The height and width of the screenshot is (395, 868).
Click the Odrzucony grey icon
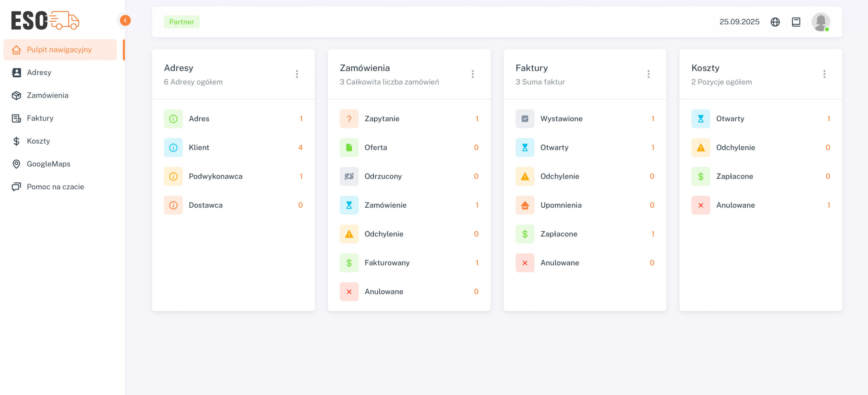click(x=349, y=176)
